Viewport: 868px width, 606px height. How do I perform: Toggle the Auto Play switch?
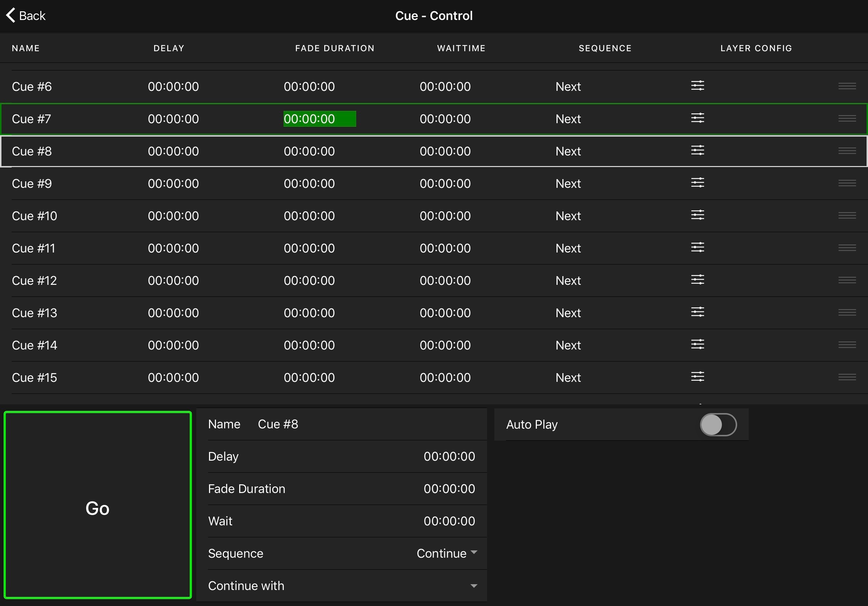coord(718,425)
